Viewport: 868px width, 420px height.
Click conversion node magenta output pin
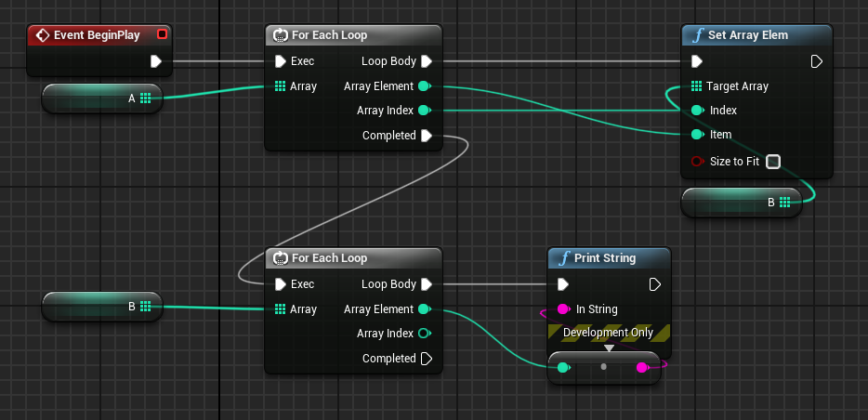click(642, 367)
